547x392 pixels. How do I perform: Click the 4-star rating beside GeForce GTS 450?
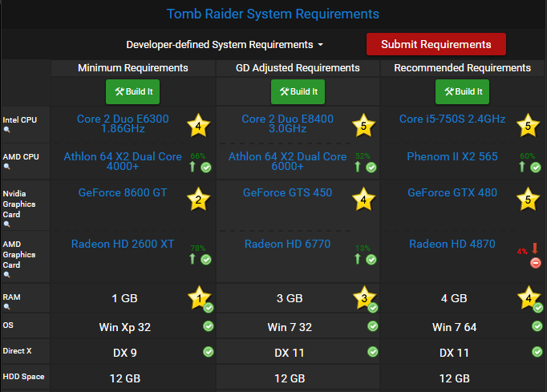point(363,199)
